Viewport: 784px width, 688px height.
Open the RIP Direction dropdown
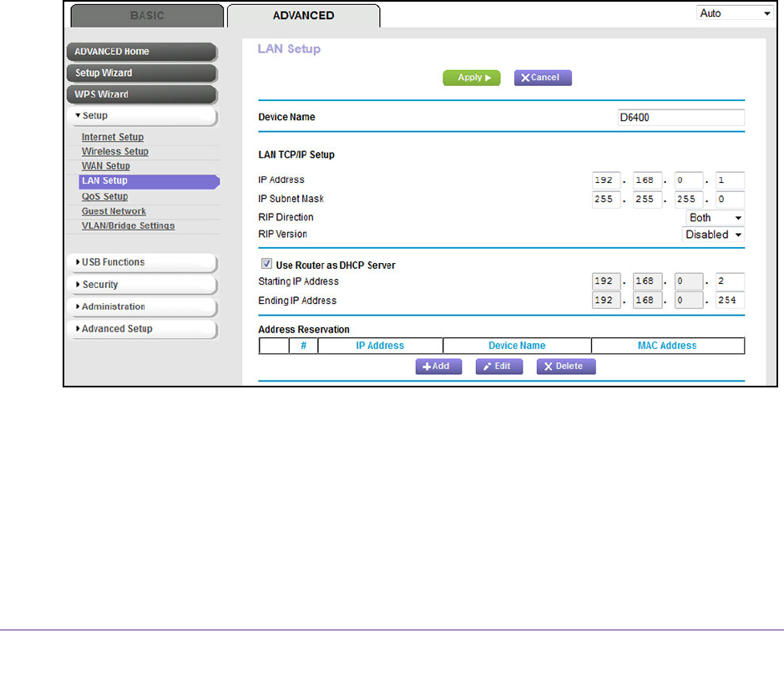[x=714, y=218]
